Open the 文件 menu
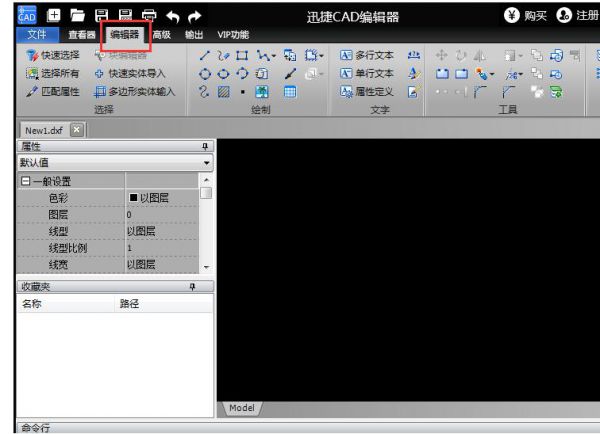The width and height of the screenshot is (600, 434). (x=35, y=36)
